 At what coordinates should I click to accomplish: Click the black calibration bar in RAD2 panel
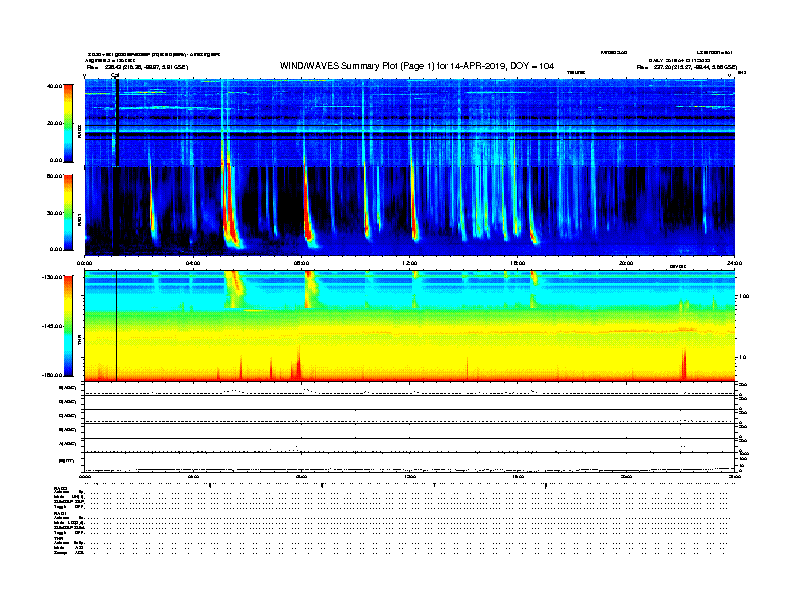coord(117,123)
